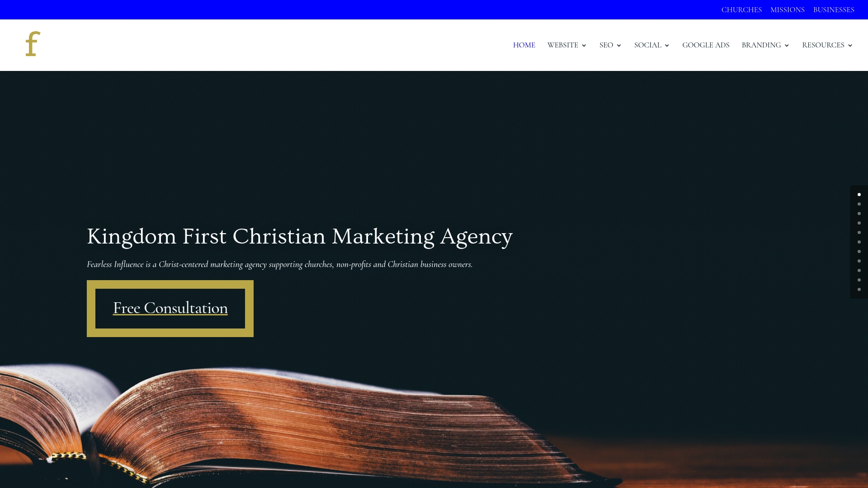The width and height of the screenshot is (868, 488).
Task: Jump to the eighth section dot
Action: [859, 261]
